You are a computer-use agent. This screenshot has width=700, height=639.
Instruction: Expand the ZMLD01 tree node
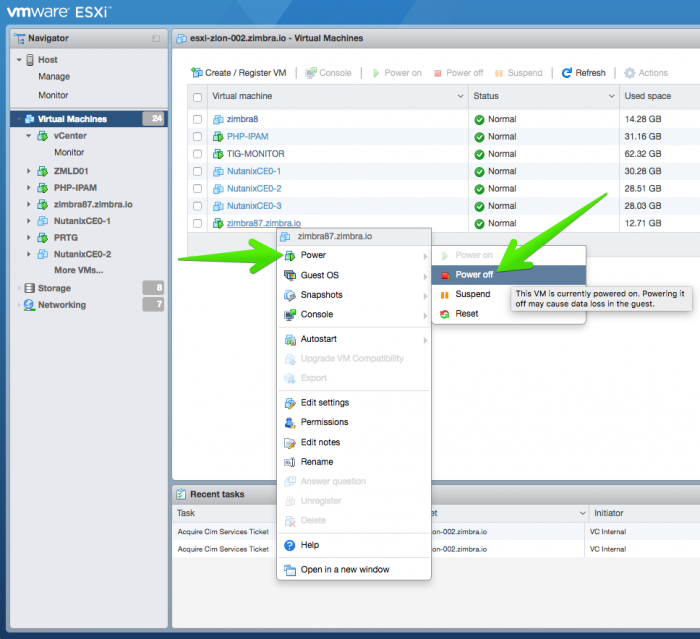pyautogui.click(x=28, y=171)
